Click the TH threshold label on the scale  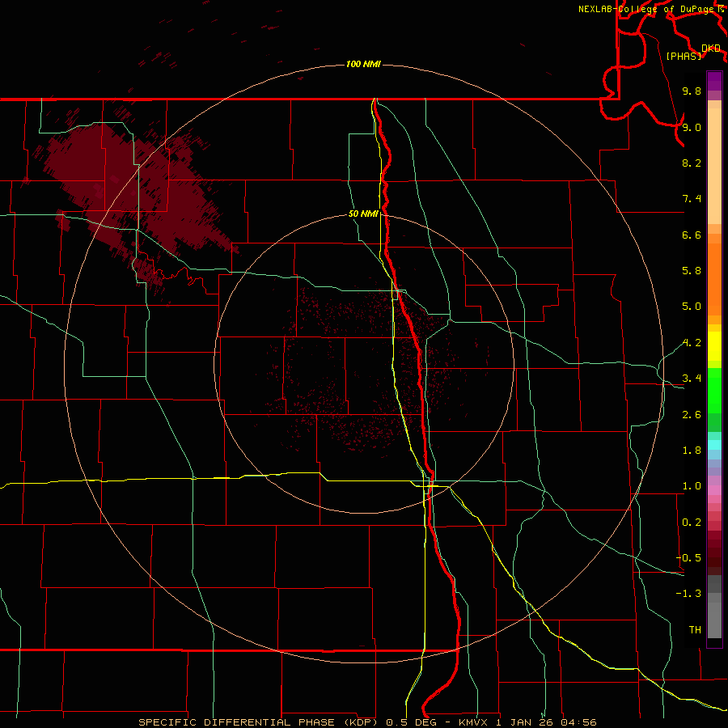[x=695, y=630]
